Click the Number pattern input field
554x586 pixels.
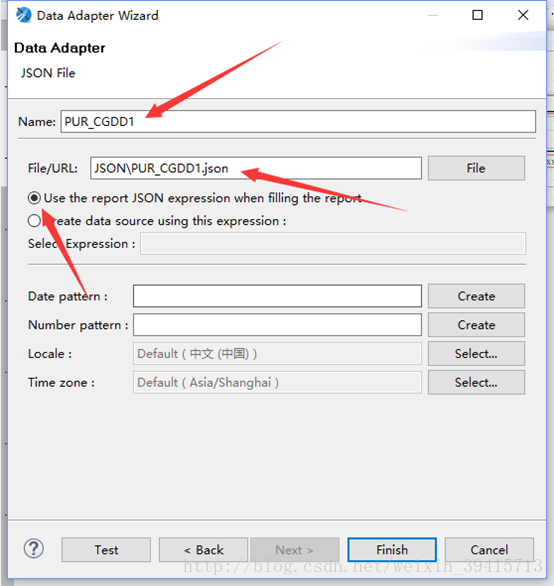point(277,325)
